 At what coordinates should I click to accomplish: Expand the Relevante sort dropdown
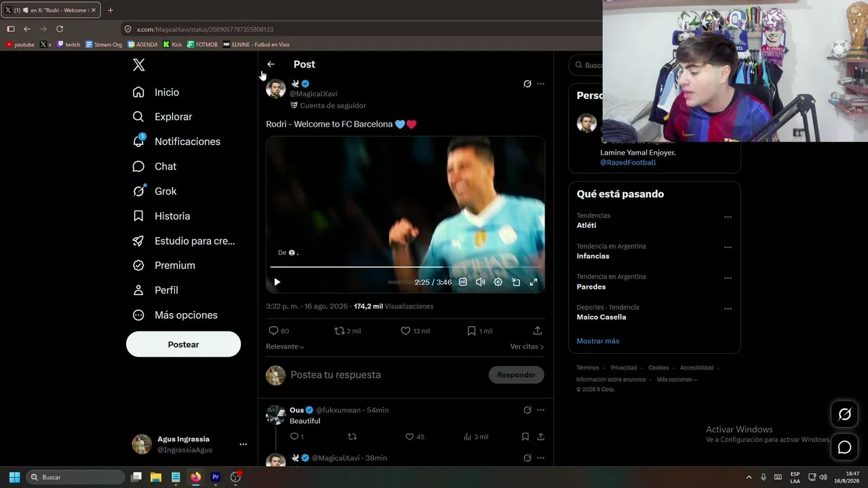pos(285,346)
